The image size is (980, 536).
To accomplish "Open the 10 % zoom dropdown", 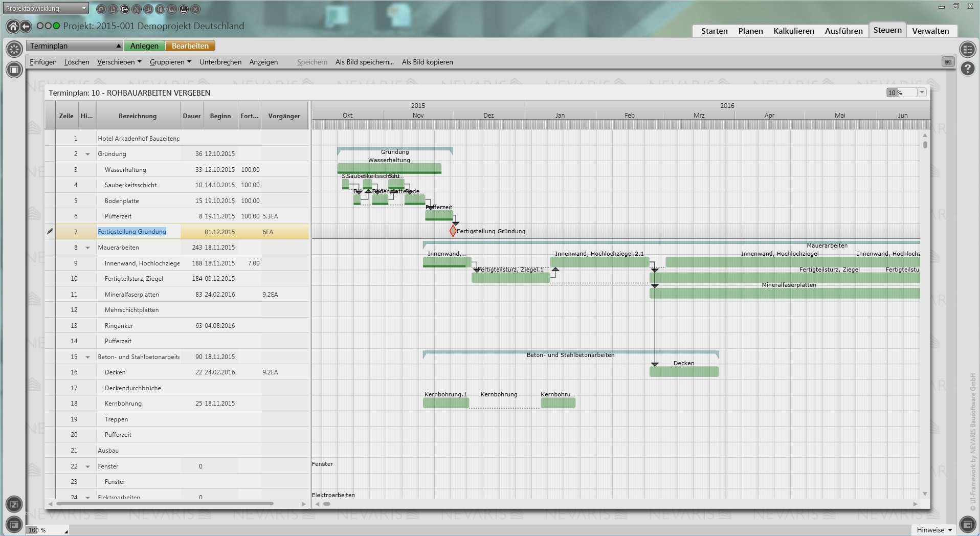I will point(922,93).
